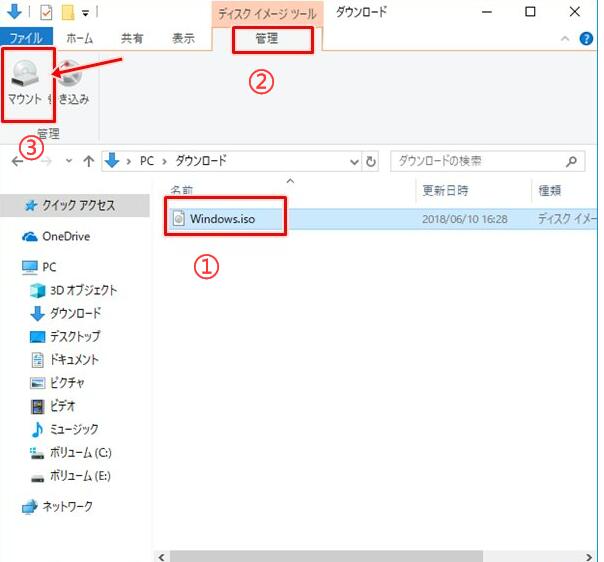Click the help question mark icon
The height and width of the screenshot is (562, 604).
coord(586,39)
